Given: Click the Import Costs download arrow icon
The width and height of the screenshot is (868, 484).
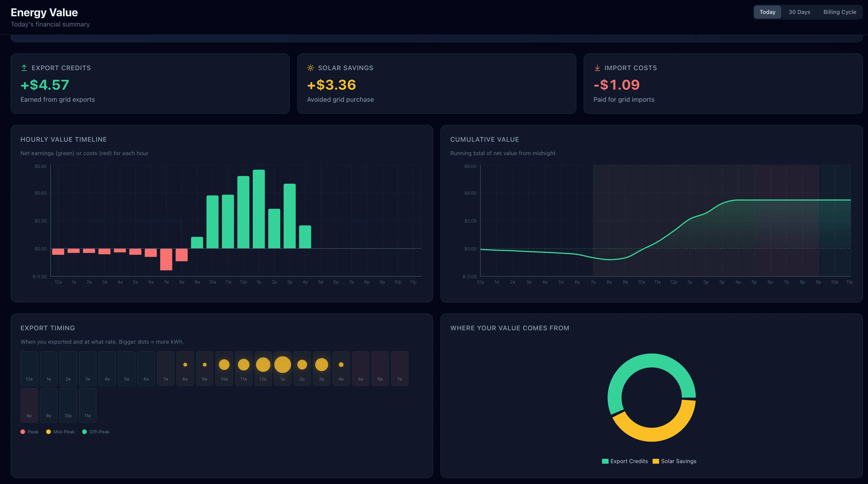Looking at the screenshot, I should tap(597, 68).
